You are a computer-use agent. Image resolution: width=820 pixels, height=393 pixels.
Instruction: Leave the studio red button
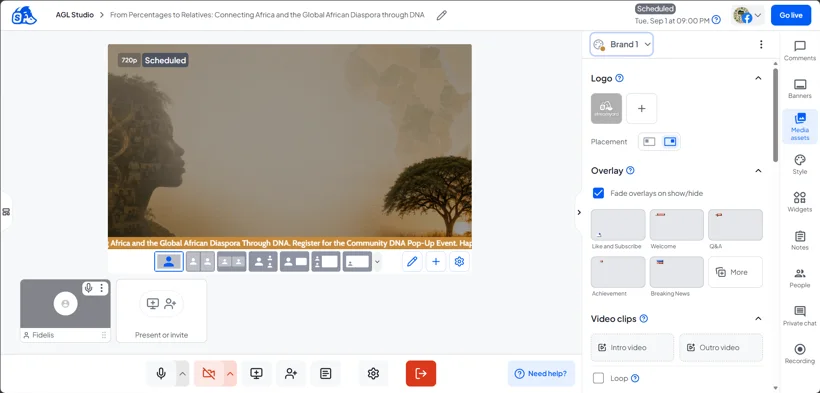(x=420, y=374)
